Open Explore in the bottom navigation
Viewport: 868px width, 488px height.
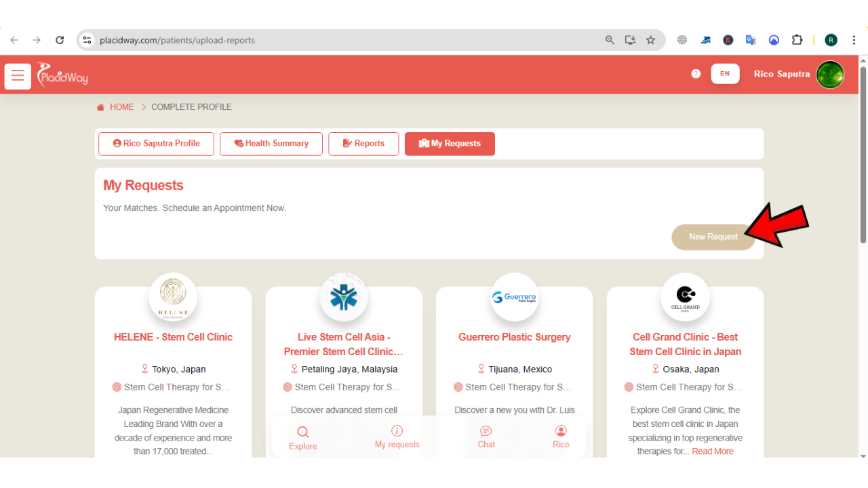[x=302, y=438]
